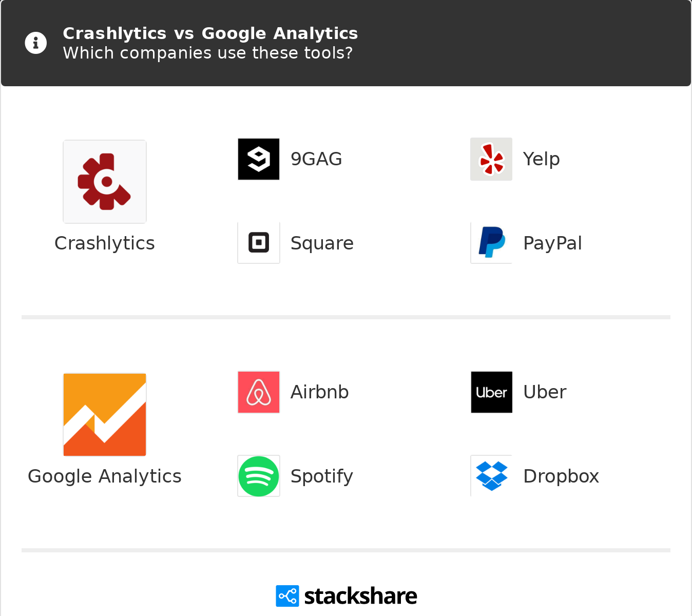Click the Spotify logo icon
The height and width of the screenshot is (616, 692).
(259, 476)
